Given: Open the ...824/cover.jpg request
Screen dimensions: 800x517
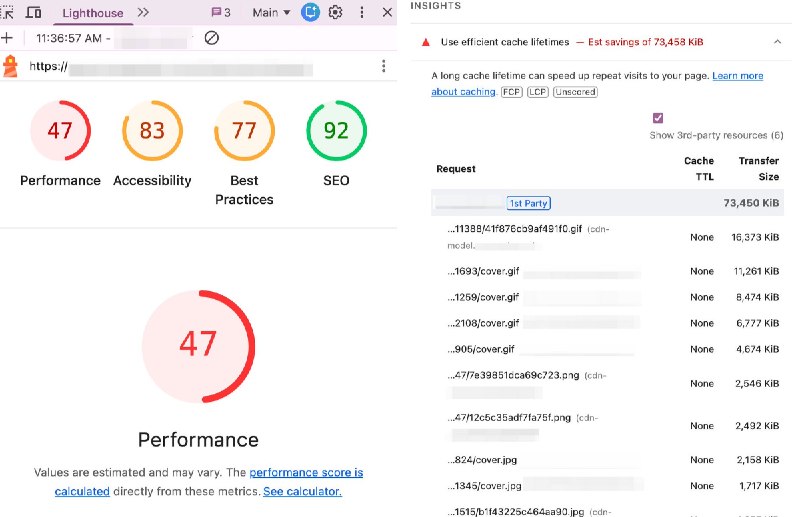Looking at the screenshot, I should (482, 460).
